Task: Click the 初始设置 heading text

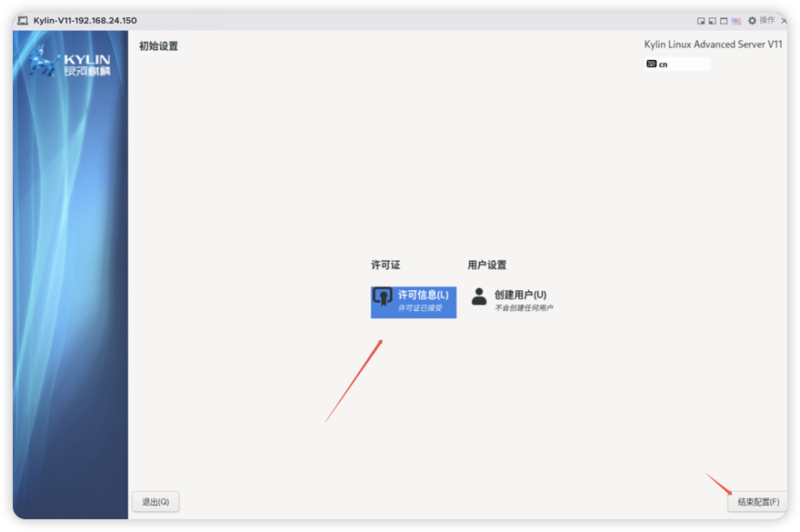Action: 158,46
